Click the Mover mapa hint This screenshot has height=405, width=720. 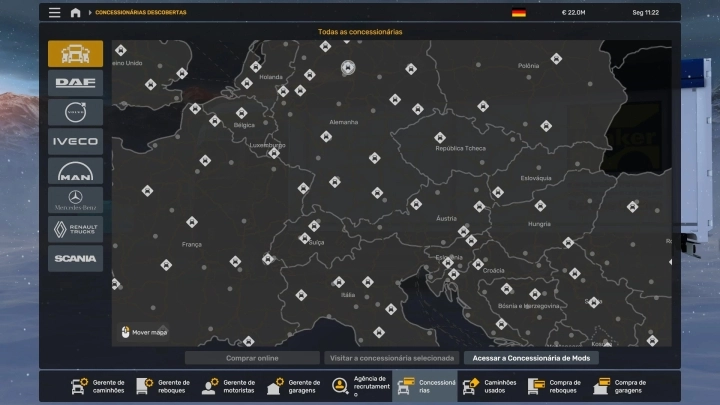[144, 332]
